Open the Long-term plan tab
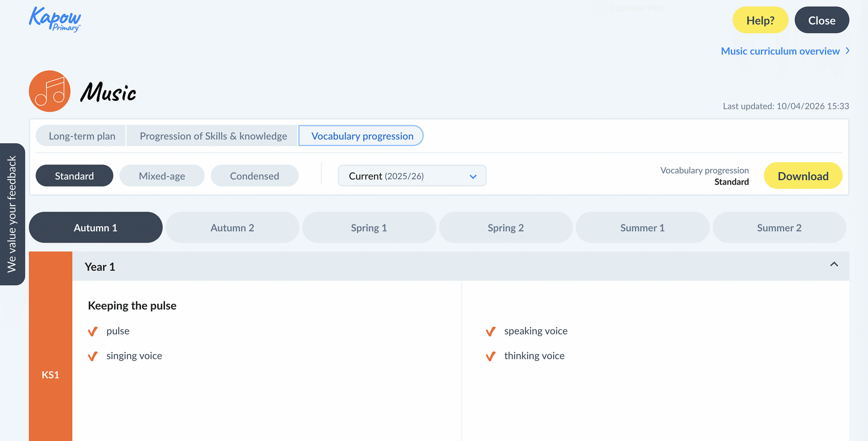868x441 pixels. pos(82,136)
